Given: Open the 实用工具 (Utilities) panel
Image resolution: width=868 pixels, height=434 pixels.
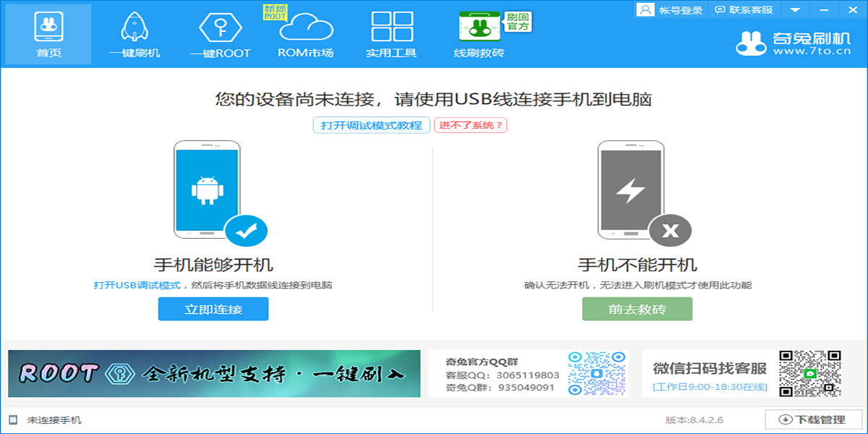Looking at the screenshot, I should pyautogui.click(x=391, y=33).
